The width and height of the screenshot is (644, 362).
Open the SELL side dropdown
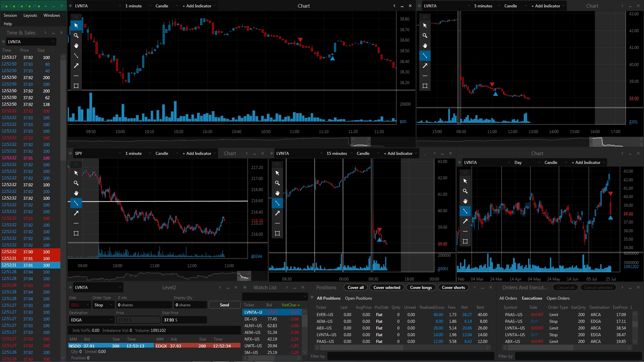tap(80, 305)
